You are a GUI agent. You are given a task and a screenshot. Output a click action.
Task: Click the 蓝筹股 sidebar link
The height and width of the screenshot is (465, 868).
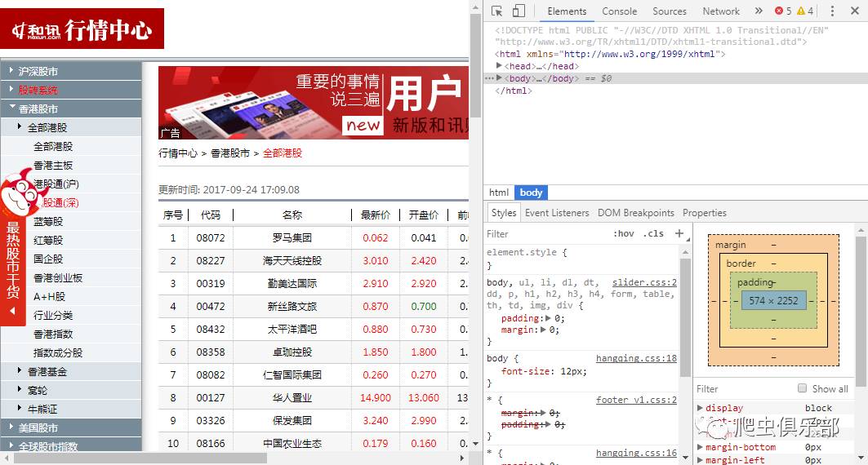(48, 222)
